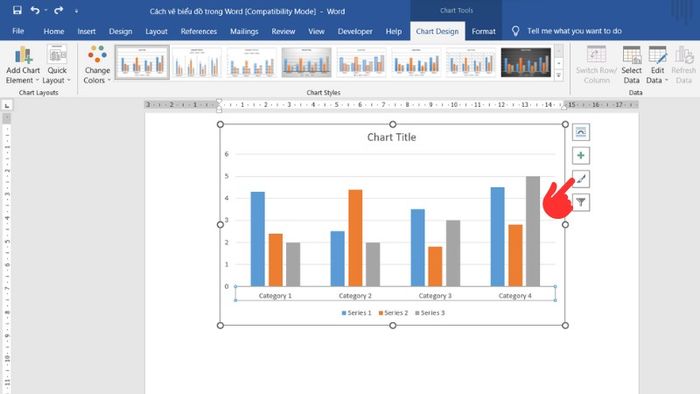This screenshot has height=394, width=700.
Task: Click the chart's top-middle sizing handle
Action: coord(392,124)
